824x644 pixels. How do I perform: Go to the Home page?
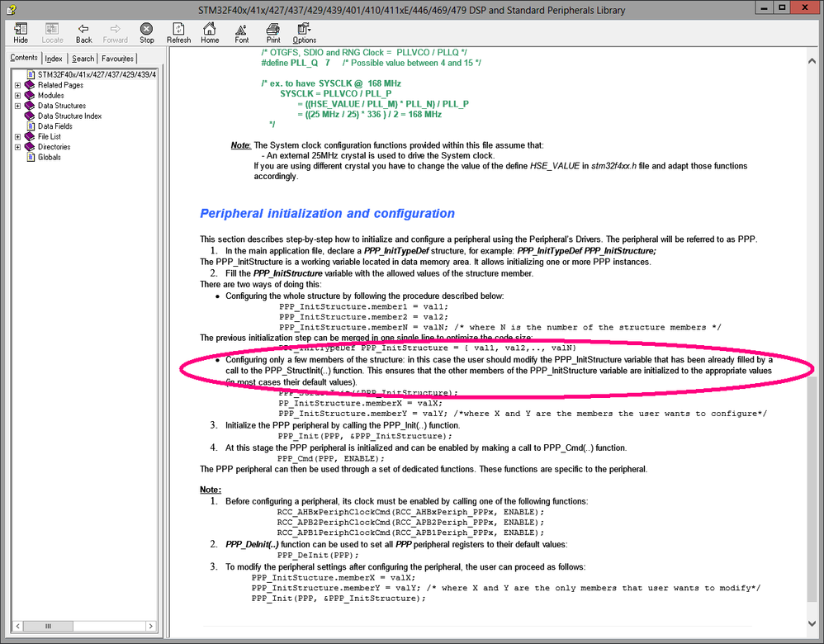pos(210,33)
